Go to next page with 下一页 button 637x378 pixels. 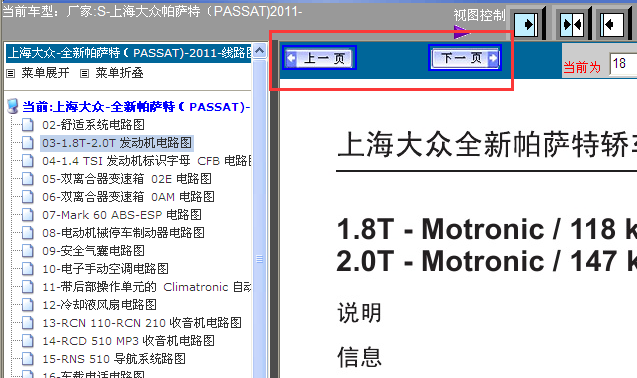click(x=465, y=58)
